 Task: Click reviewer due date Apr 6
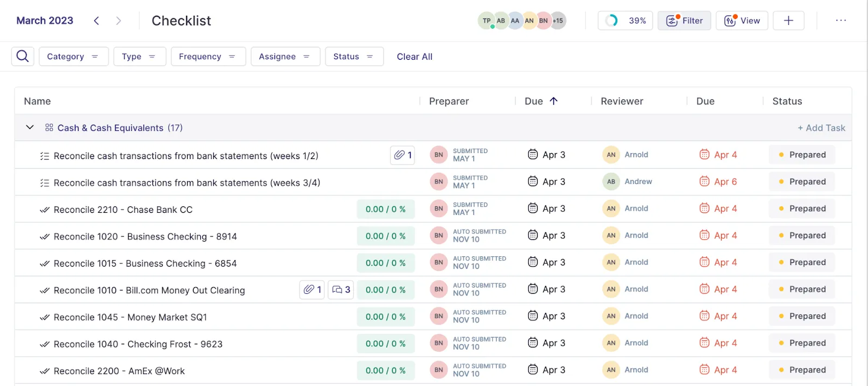coord(725,182)
